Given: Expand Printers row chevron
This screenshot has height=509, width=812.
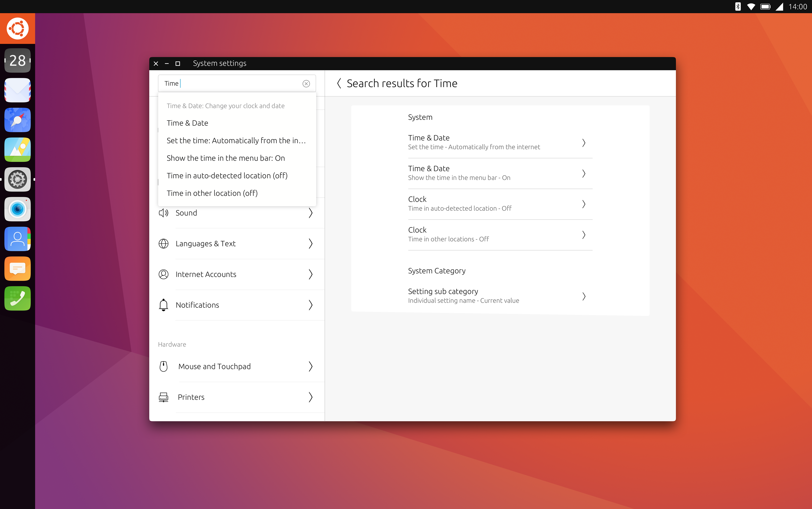Looking at the screenshot, I should point(310,397).
